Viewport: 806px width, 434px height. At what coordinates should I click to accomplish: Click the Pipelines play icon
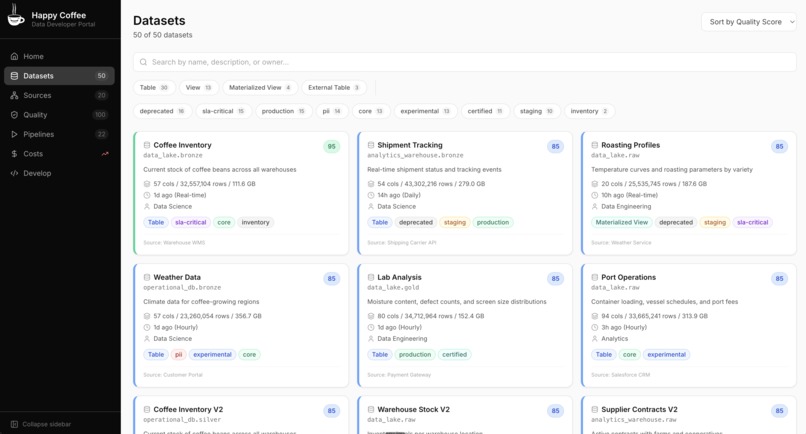click(14, 134)
